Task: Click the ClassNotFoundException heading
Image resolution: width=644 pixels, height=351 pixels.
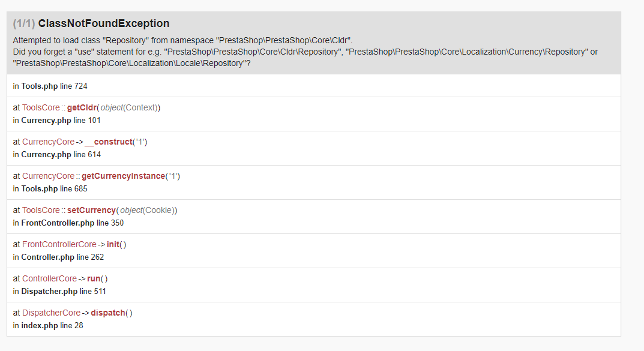Action: point(103,23)
